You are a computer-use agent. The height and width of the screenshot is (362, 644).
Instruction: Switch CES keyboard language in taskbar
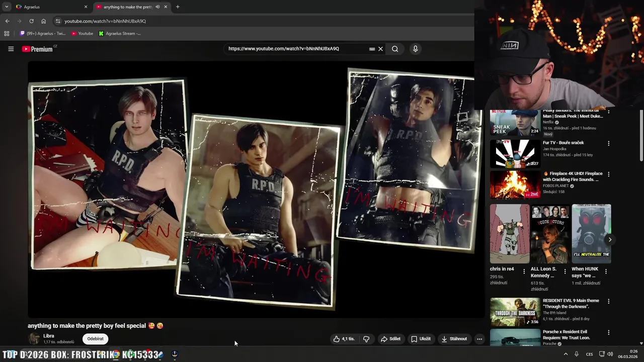point(589,354)
